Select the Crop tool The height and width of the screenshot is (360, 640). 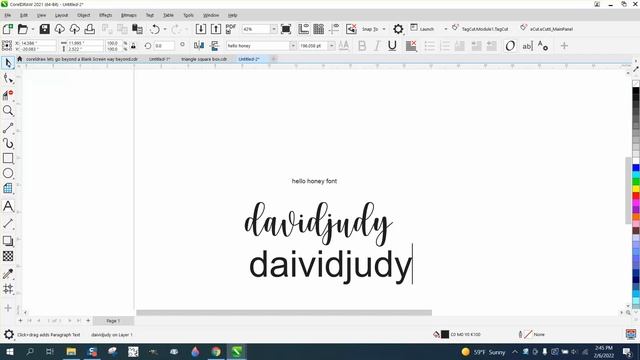click(x=8, y=95)
